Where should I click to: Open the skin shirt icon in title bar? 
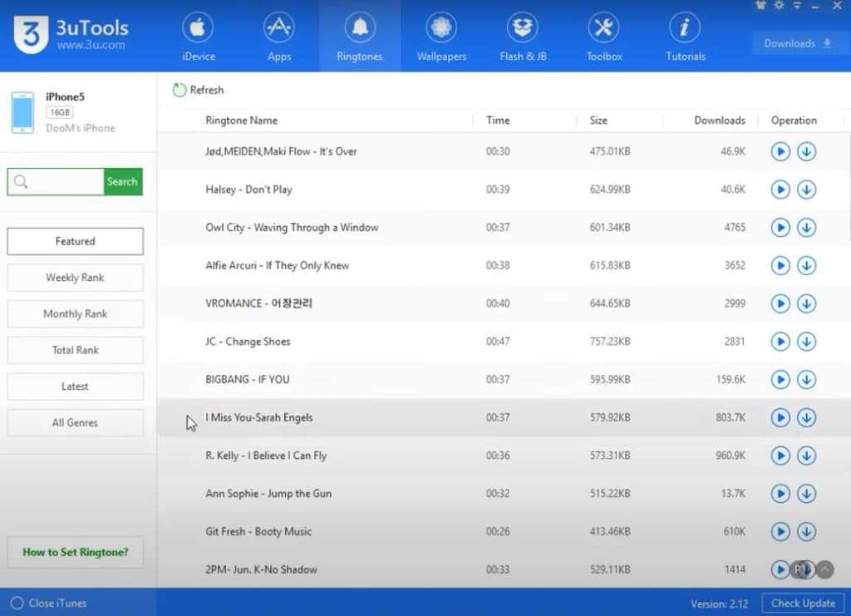(761, 6)
